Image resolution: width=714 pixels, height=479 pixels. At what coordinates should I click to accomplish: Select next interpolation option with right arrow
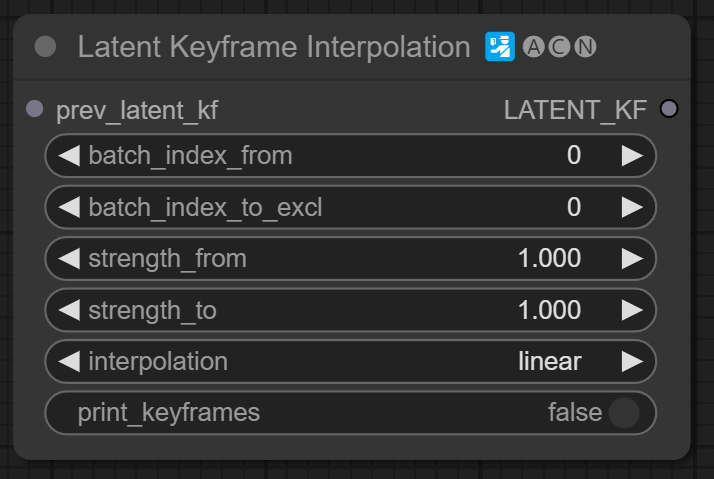(632, 361)
